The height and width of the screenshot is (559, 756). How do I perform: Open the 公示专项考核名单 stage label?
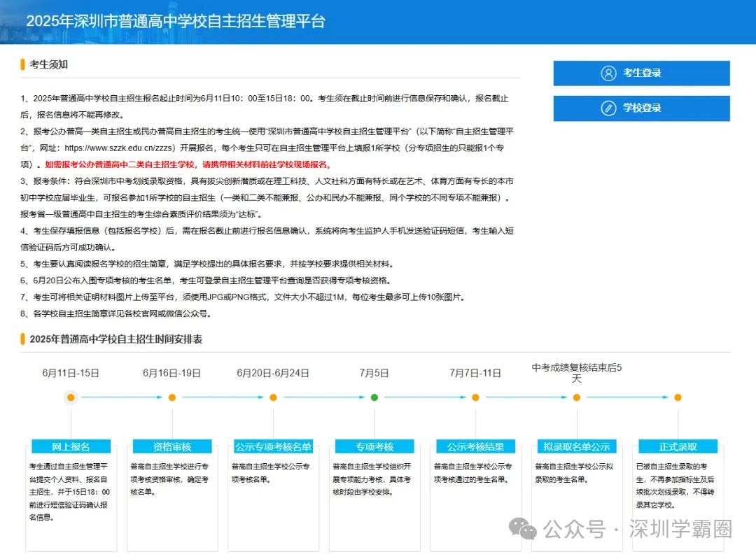click(274, 447)
